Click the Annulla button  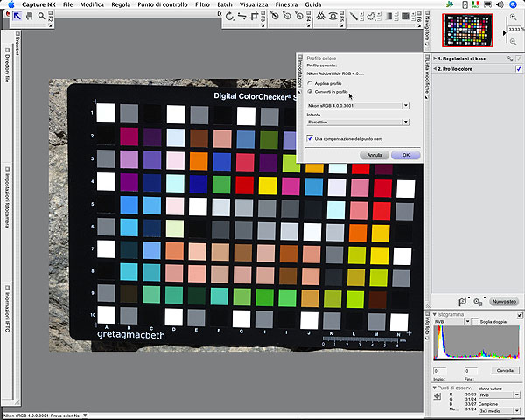[374, 155]
